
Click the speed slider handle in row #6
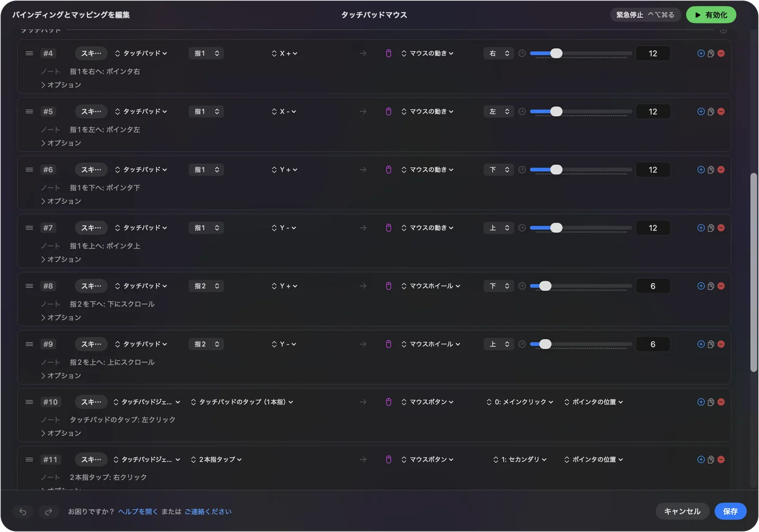pos(556,170)
